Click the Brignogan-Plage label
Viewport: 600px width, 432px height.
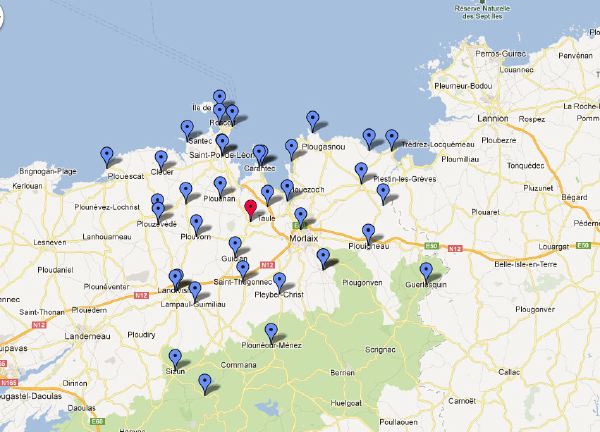pos(48,171)
